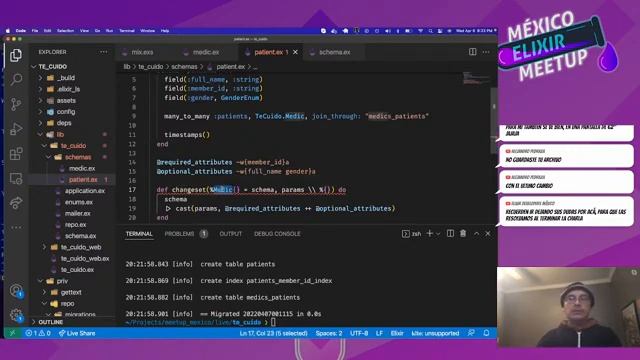This screenshot has height=360, width=640.
Task: Open medic.ex in the file tree
Action: coord(82,168)
